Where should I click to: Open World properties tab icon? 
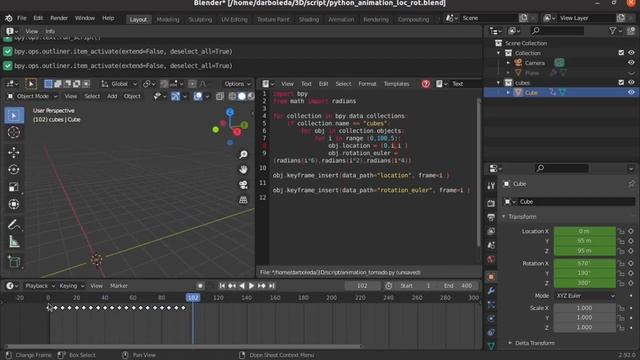[x=491, y=259]
